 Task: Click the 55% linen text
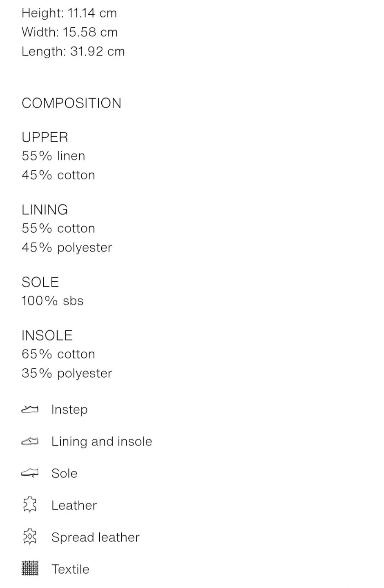pyautogui.click(x=54, y=156)
